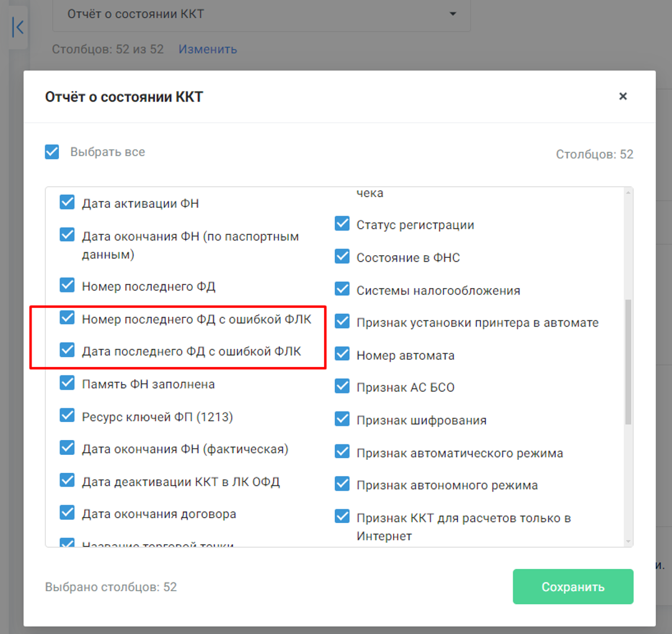The width and height of the screenshot is (672, 634).
Task: Toggle Признак автономного режима checkbox
Action: [x=342, y=483]
